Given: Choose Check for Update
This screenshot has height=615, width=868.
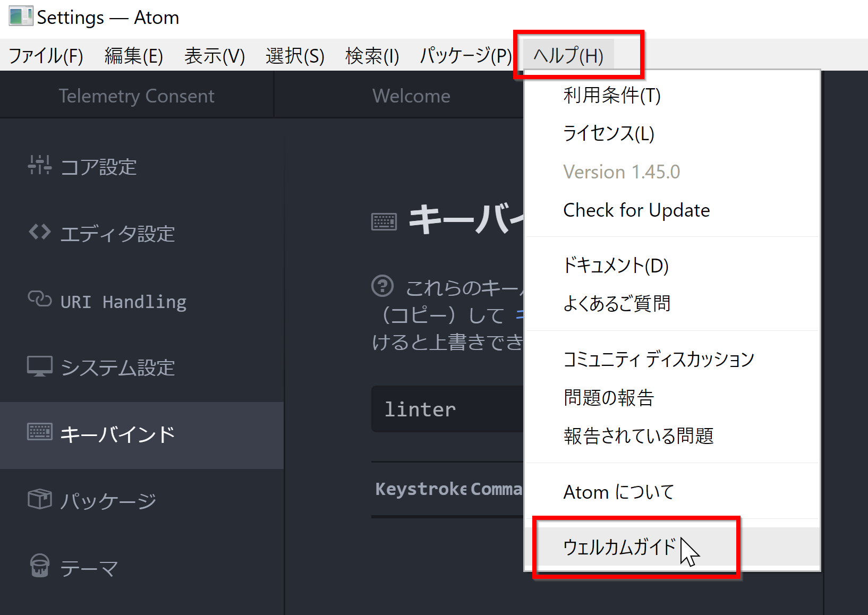Looking at the screenshot, I should 672,210.
